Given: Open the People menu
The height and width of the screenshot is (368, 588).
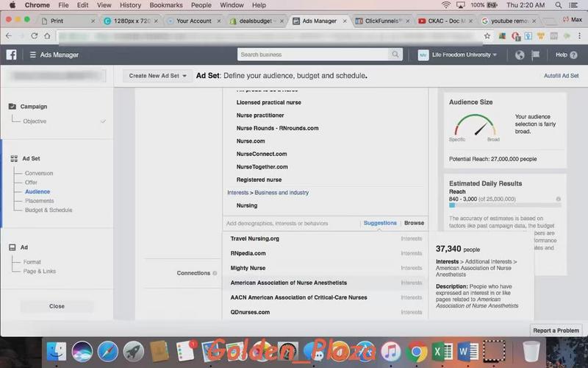Looking at the screenshot, I should [x=201, y=5].
